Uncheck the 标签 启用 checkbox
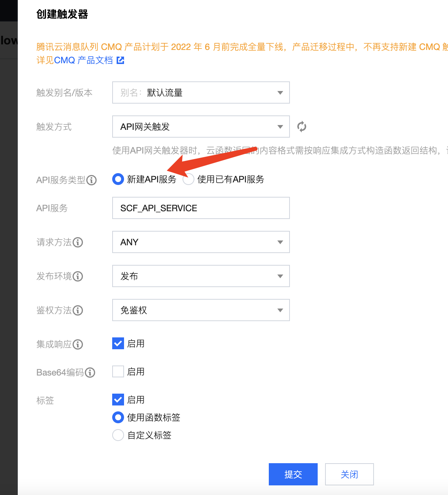448x495 pixels. click(118, 400)
